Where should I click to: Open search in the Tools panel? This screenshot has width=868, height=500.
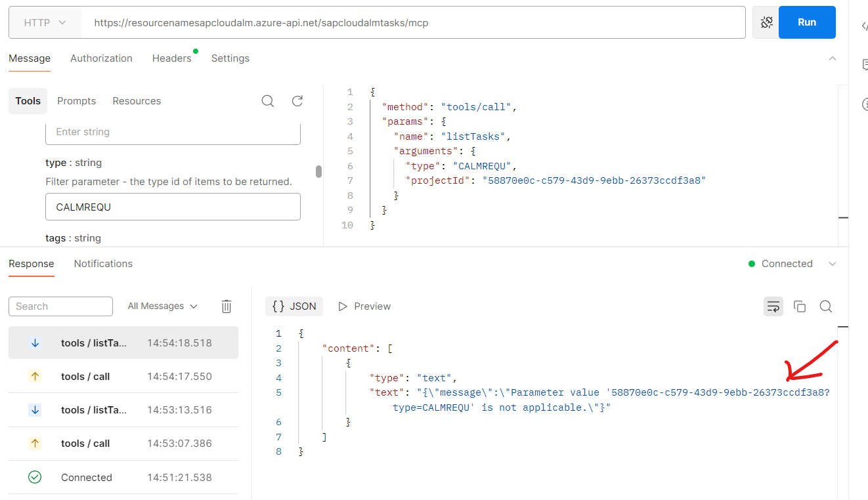[x=268, y=100]
